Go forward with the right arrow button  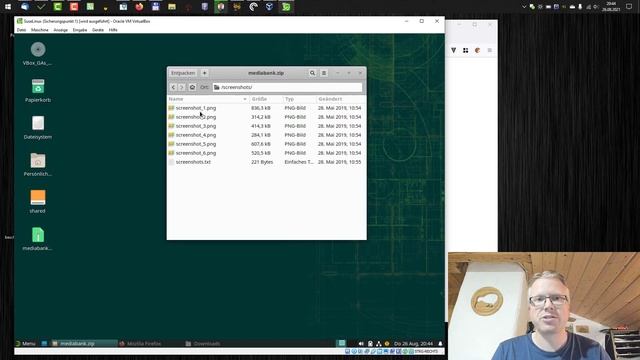coord(182,87)
